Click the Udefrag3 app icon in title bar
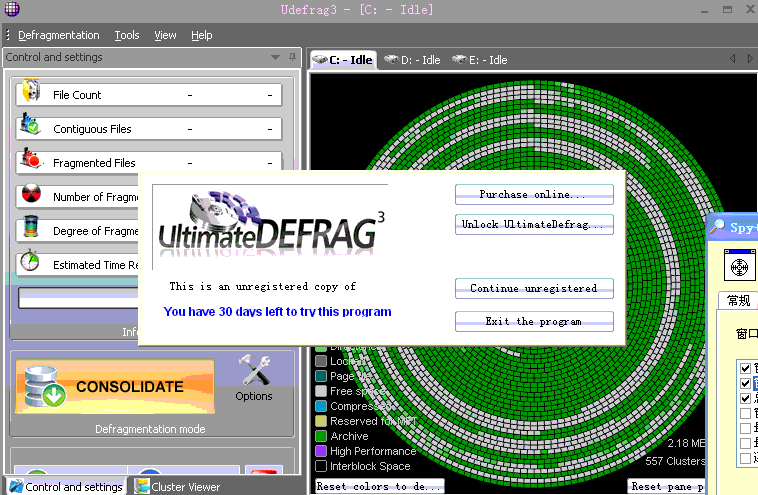The width and height of the screenshot is (758, 495). pos(12,8)
